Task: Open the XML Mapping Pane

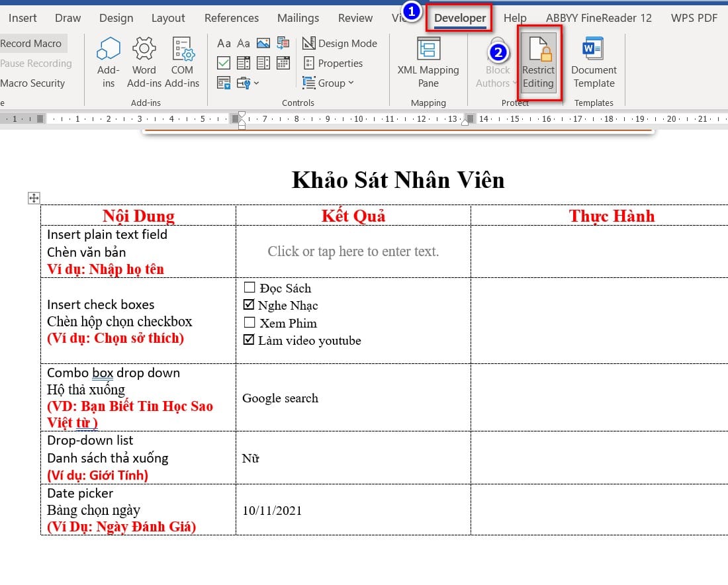Action: (428, 62)
